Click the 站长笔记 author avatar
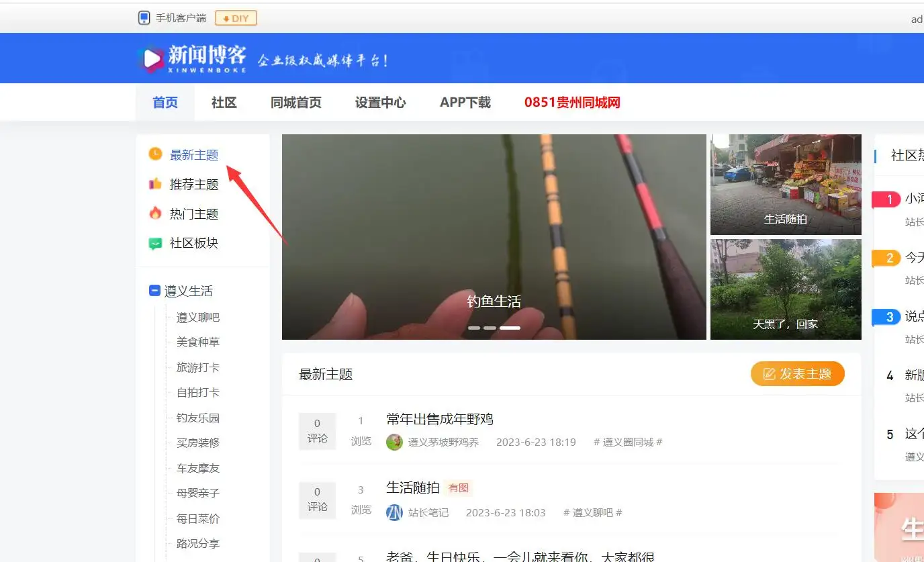 pyautogui.click(x=394, y=512)
